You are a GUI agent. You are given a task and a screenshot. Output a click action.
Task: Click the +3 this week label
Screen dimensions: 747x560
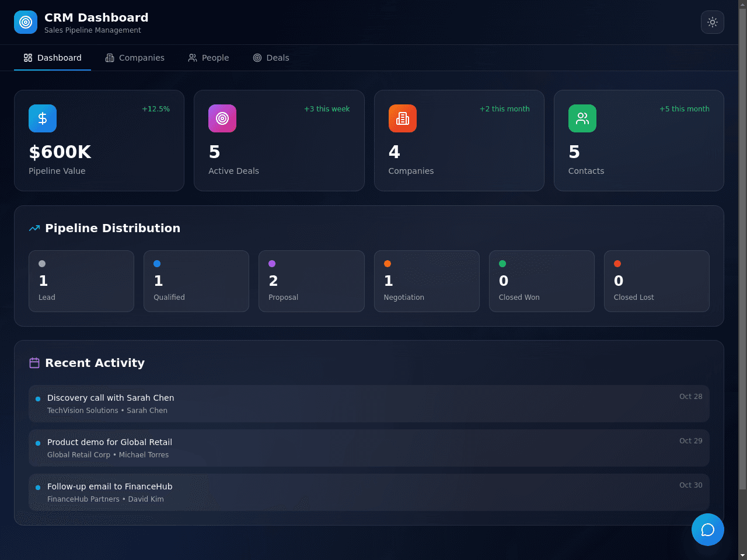click(327, 109)
